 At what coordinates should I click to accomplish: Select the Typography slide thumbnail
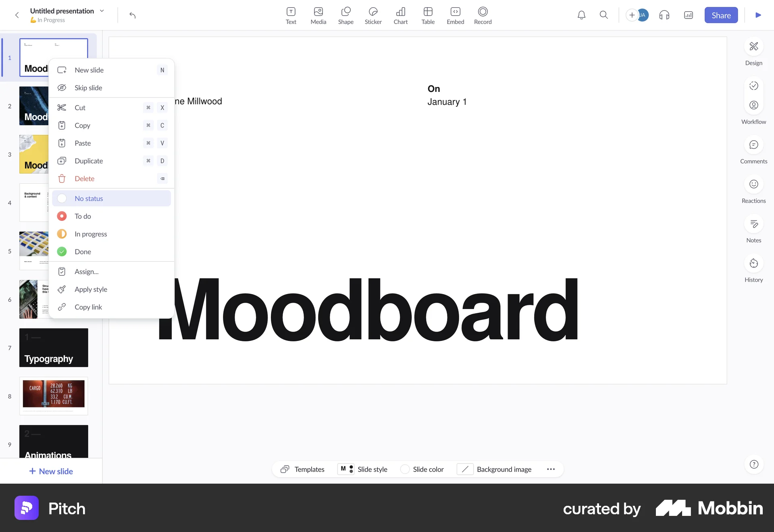[x=53, y=347]
